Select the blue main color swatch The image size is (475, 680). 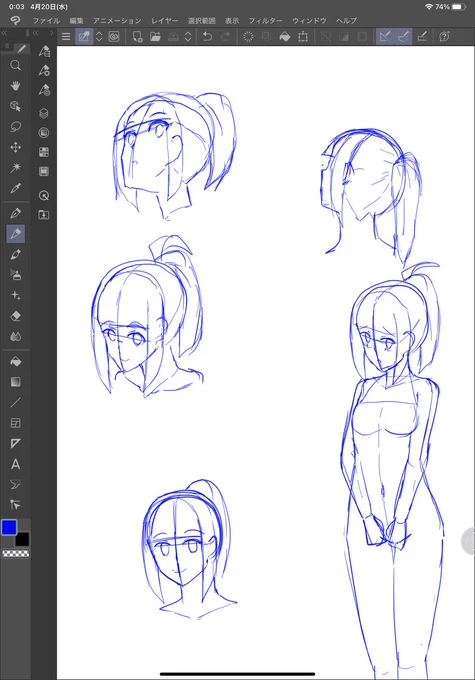(x=9, y=527)
